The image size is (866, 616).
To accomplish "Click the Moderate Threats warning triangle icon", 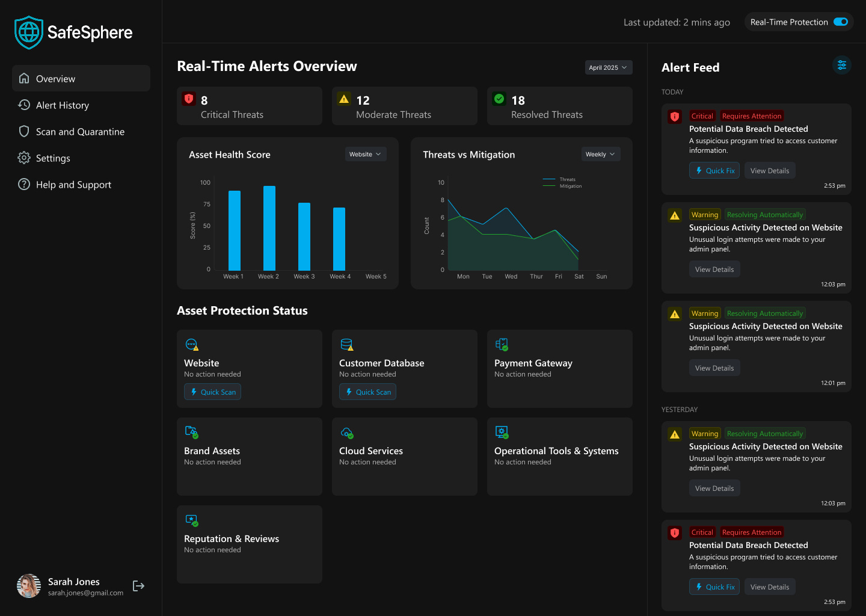I will (344, 99).
